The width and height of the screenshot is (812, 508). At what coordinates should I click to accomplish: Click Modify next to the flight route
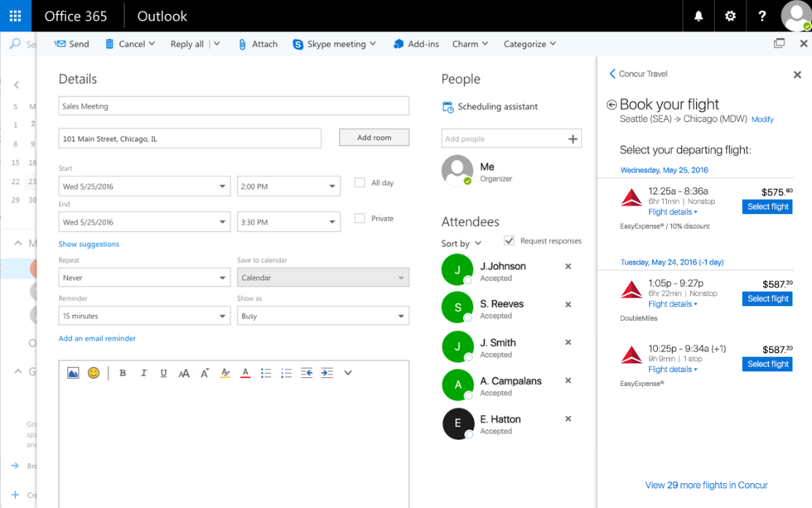click(762, 119)
